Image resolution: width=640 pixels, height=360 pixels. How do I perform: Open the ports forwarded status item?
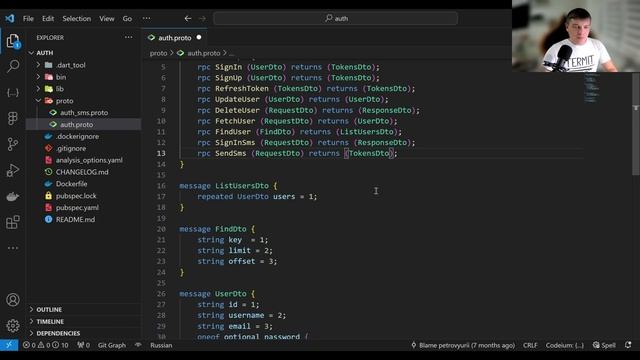click(x=83, y=345)
